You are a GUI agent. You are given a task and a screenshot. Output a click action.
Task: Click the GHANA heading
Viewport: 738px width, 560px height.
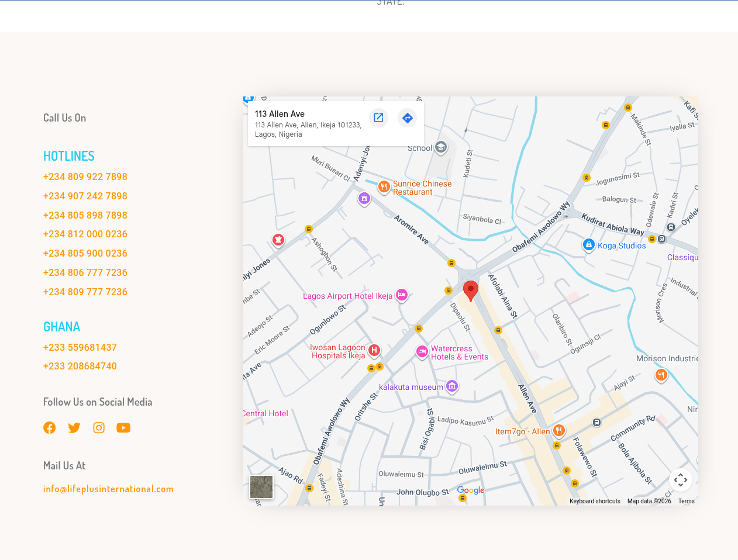[61, 327]
